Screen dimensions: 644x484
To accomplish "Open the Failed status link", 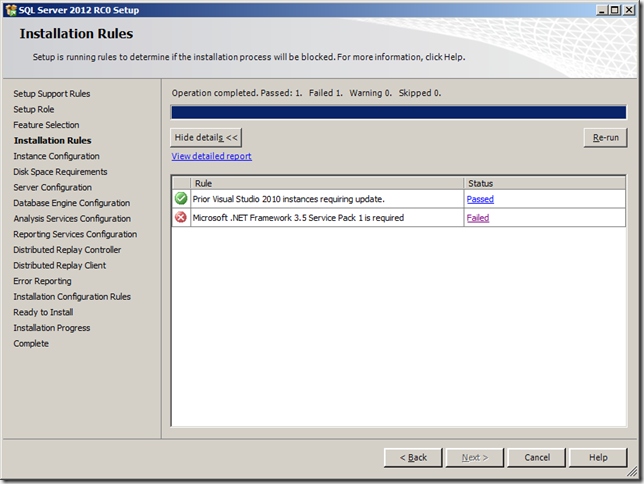I will 478,218.
